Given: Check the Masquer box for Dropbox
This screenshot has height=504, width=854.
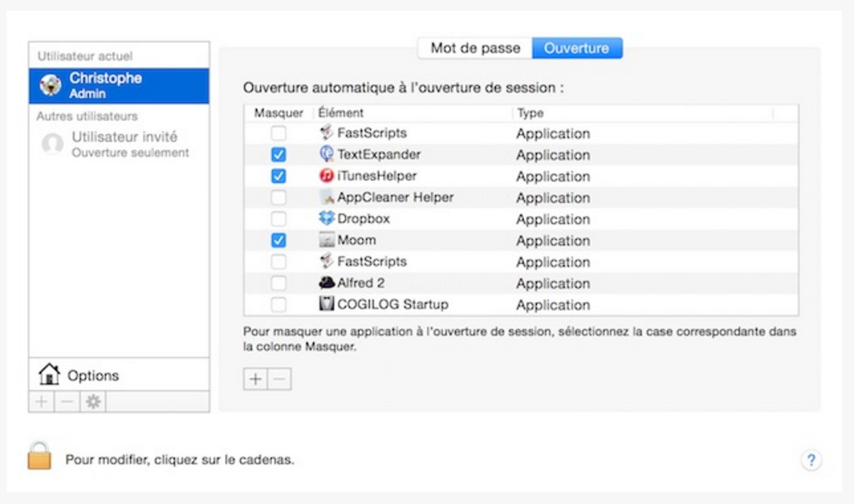Looking at the screenshot, I should pyautogui.click(x=279, y=219).
